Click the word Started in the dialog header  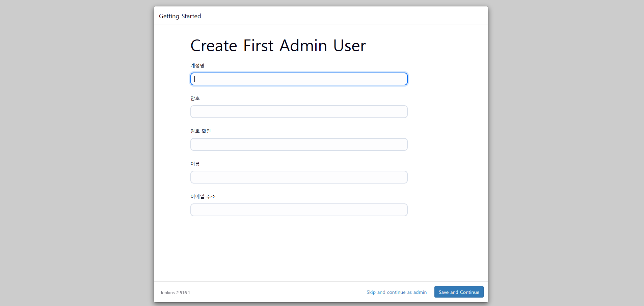(191, 16)
